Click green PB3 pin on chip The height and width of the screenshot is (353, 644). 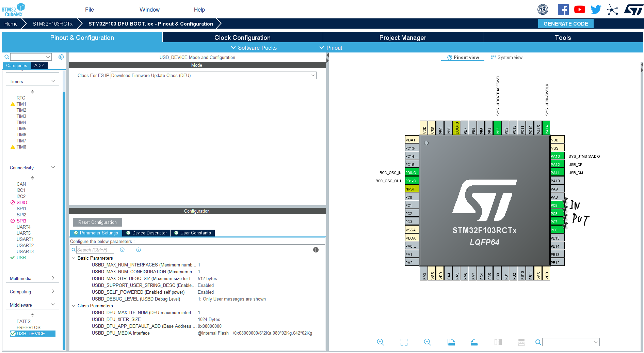point(498,128)
